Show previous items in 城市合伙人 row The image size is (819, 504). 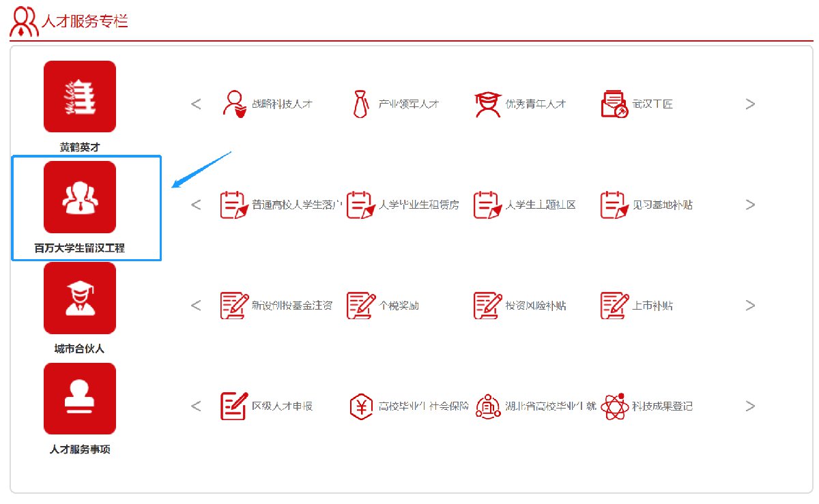[x=196, y=306]
